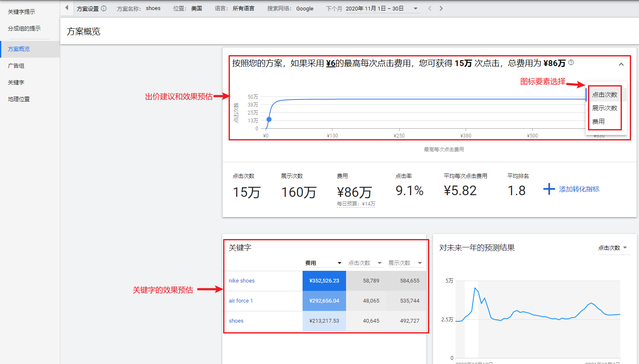Change the language 所有语言
639x364 pixels.
(244, 8)
